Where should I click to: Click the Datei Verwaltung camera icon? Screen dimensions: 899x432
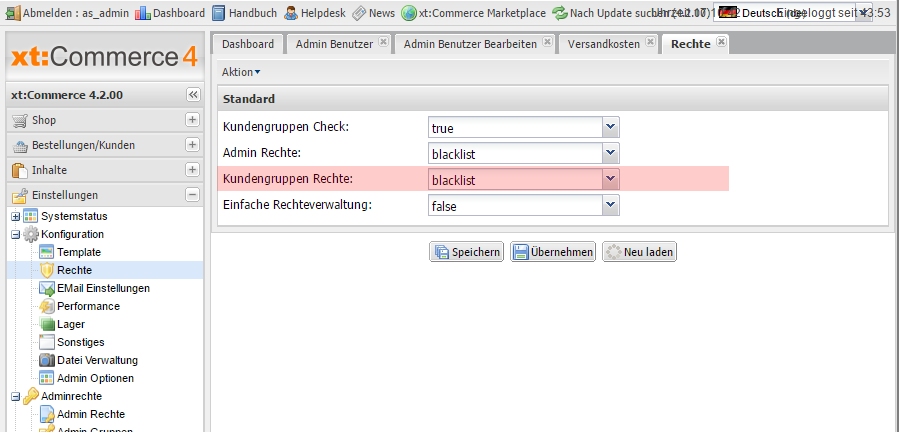click(47, 360)
